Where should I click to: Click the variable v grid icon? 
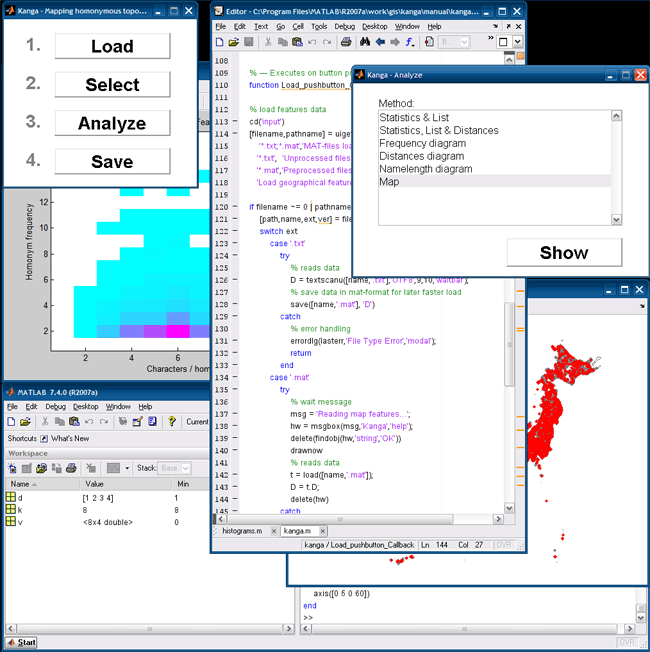point(11,521)
